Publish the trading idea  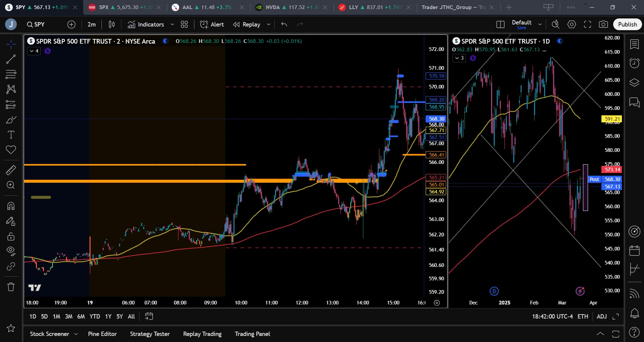click(627, 24)
